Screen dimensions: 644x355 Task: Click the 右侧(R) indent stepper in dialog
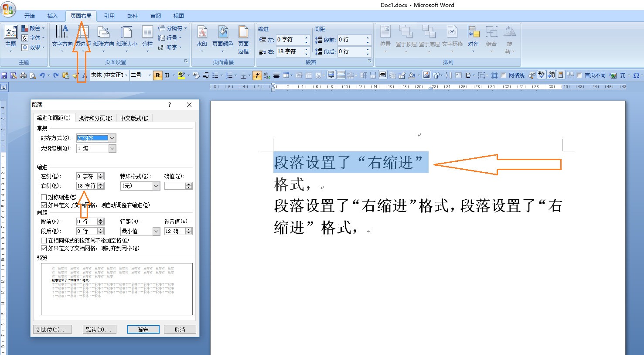pyautogui.click(x=101, y=186)
